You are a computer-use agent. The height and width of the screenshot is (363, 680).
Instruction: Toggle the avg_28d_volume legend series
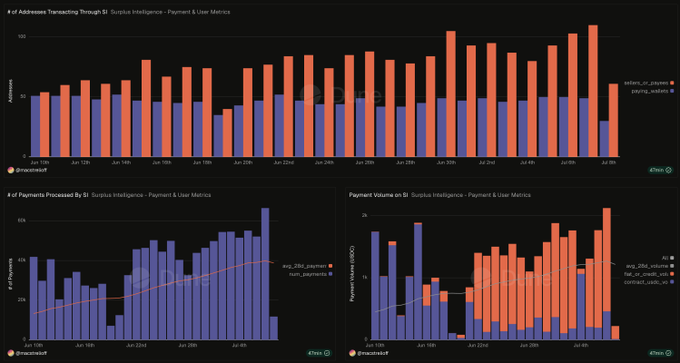pos(650,266)
